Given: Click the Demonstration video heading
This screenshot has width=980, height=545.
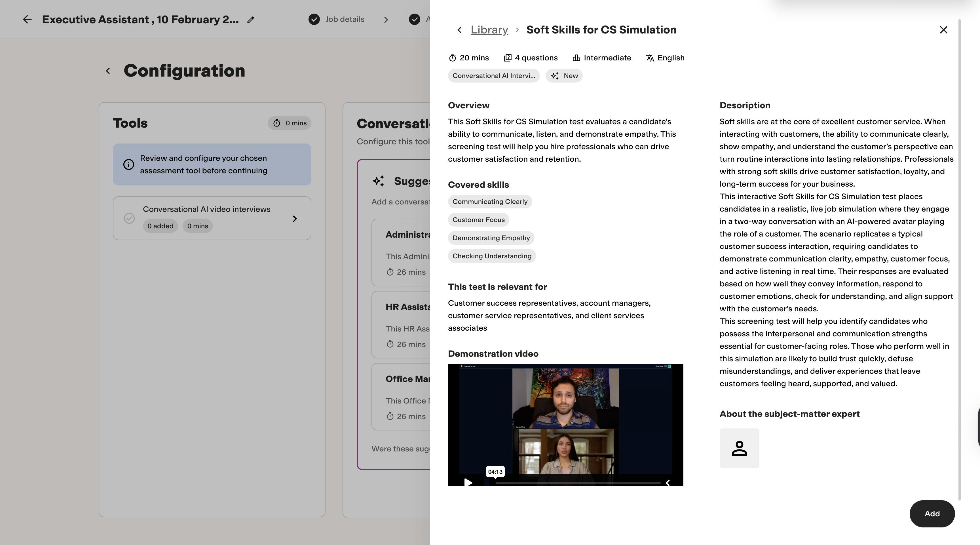Looking at the screenshot, I should click(493, 354).
